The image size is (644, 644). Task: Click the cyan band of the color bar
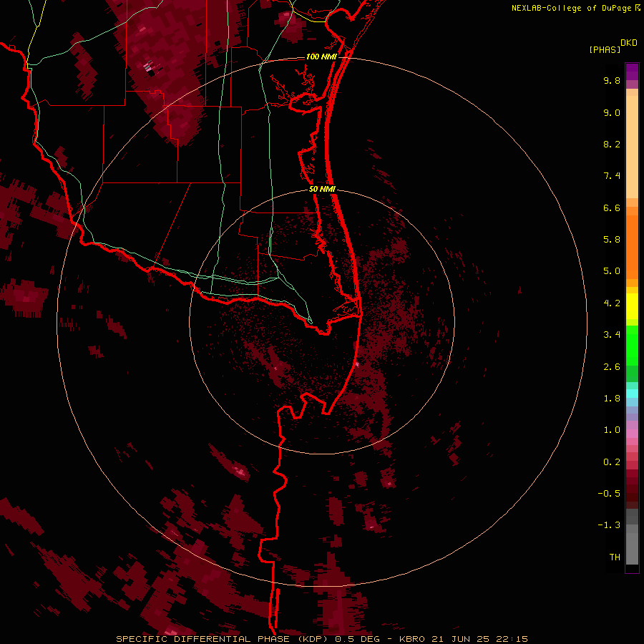(632, 394)
